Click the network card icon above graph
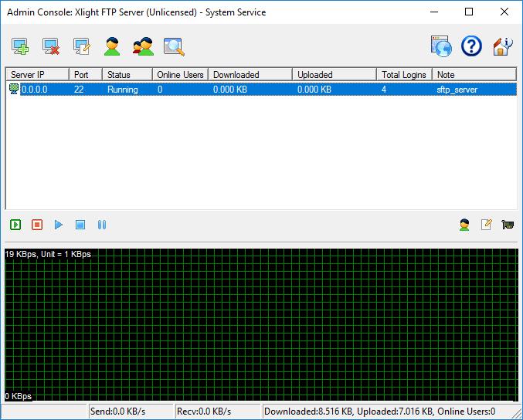Image resolution: width=523 pixels, height=420 pixels. point(508,225)
